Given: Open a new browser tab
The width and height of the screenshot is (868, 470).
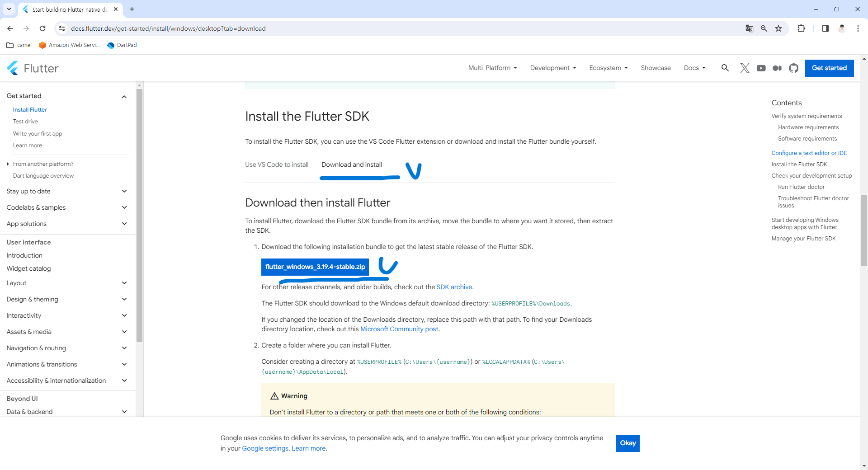Looking at the screenshot, I should [x=132, y=9].
